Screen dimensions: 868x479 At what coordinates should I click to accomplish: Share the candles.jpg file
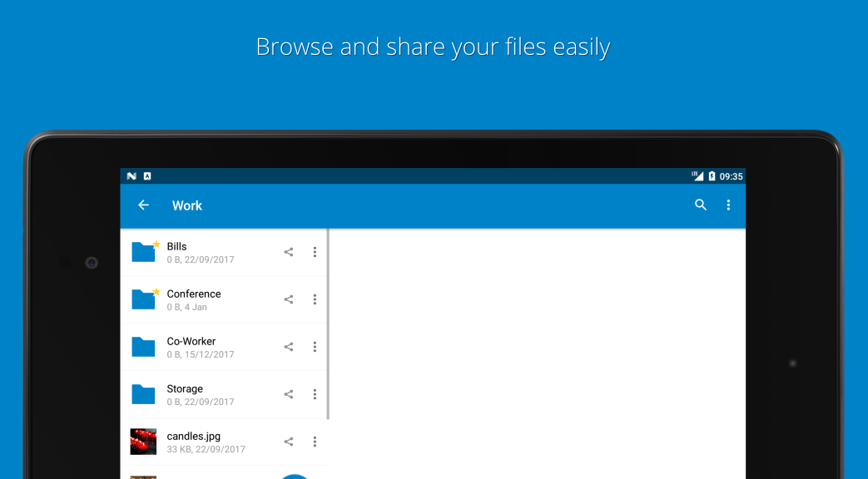point(289,442)
